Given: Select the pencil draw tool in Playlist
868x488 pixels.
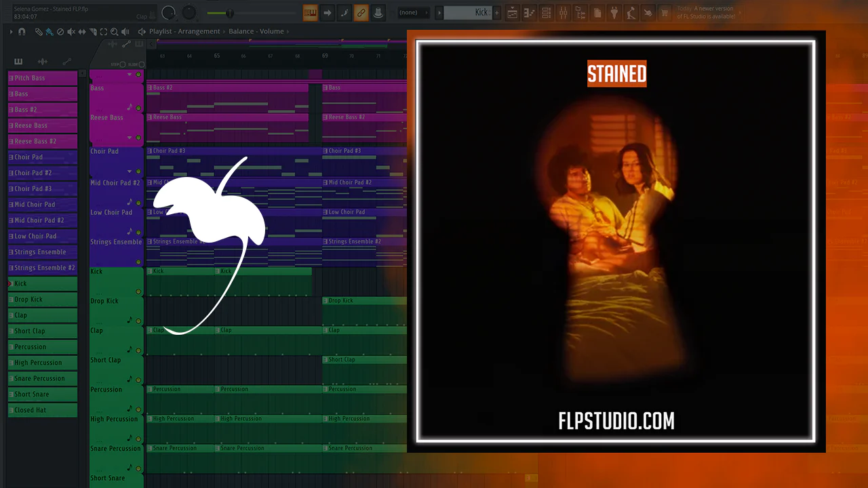Looking at the screenshot, I should (39, 32).
